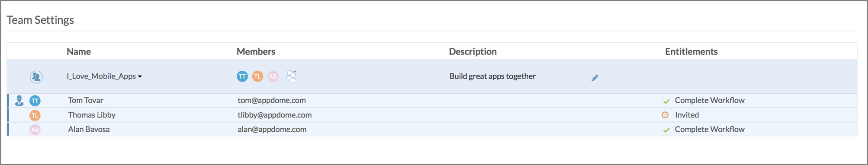Click the team group icon beside I_Love_Mobile_Apps
Image resolution: width=868 pixels, height=165 pixels.
36,77
